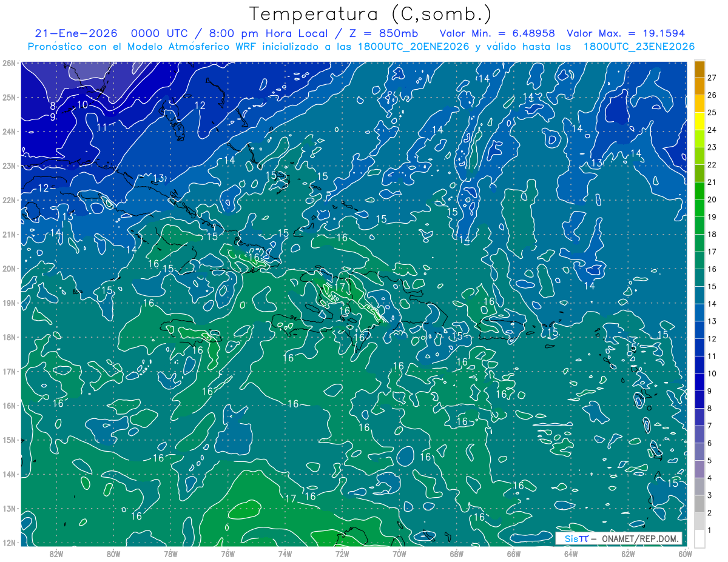Click the '20N' latitude axis label
The image size is (728, 562).
8,269
